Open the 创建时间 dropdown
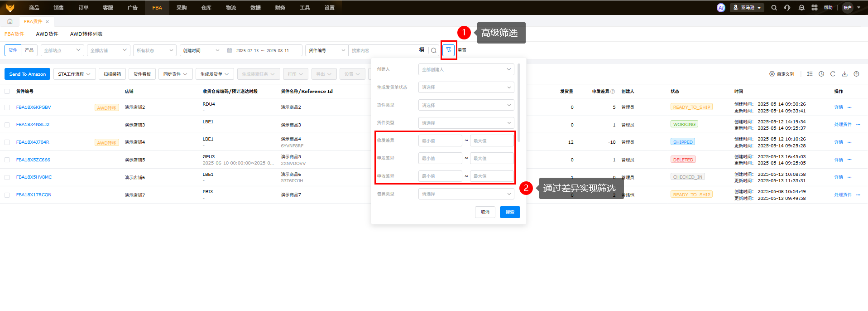Screen dimensions: 868x311 point(201,50)
